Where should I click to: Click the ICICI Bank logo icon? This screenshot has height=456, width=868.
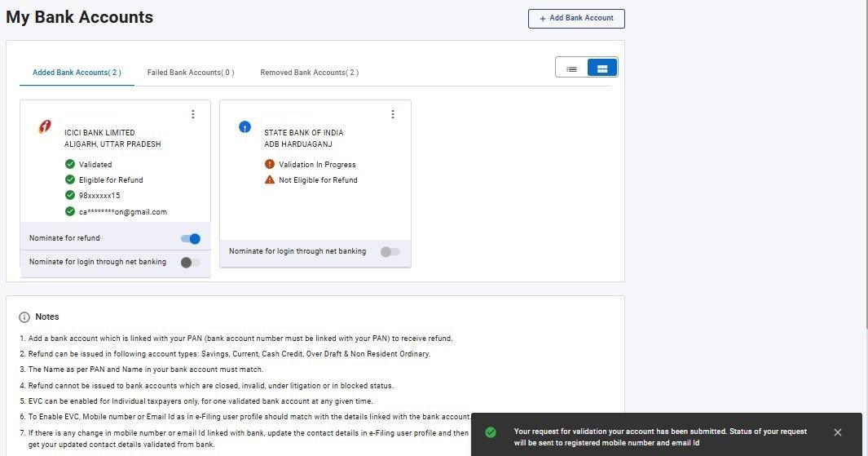coord(45,127)
